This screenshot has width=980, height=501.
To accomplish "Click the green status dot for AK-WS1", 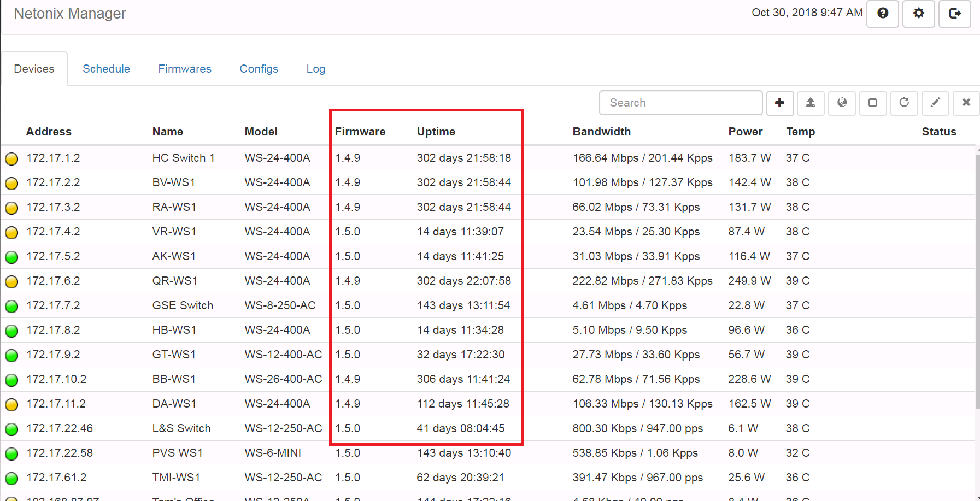I will click(11, 257).
